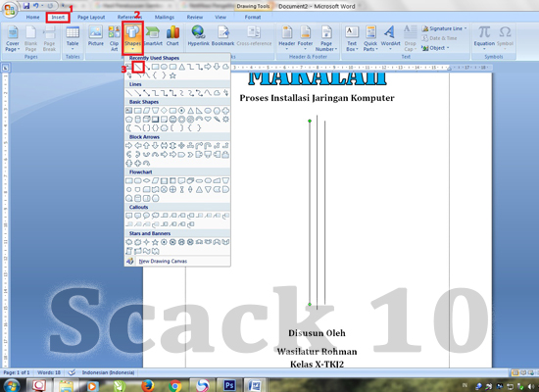This screenshot has width=539, height=392.
Task: Open the WordArt gallery
Action: (390, 38)
